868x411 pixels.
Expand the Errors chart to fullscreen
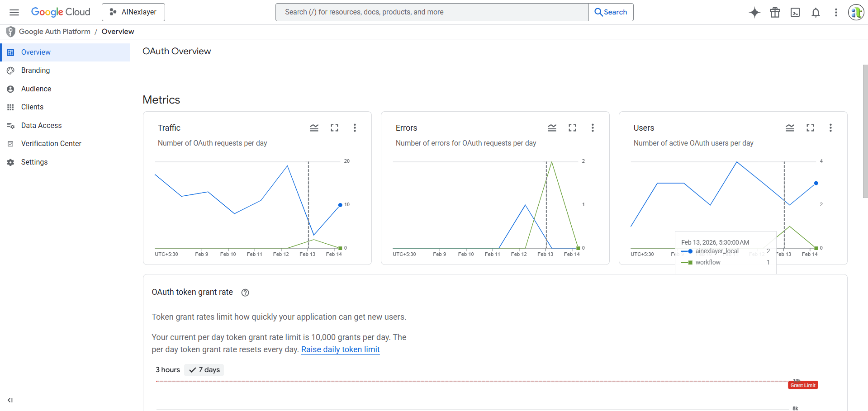572,128
